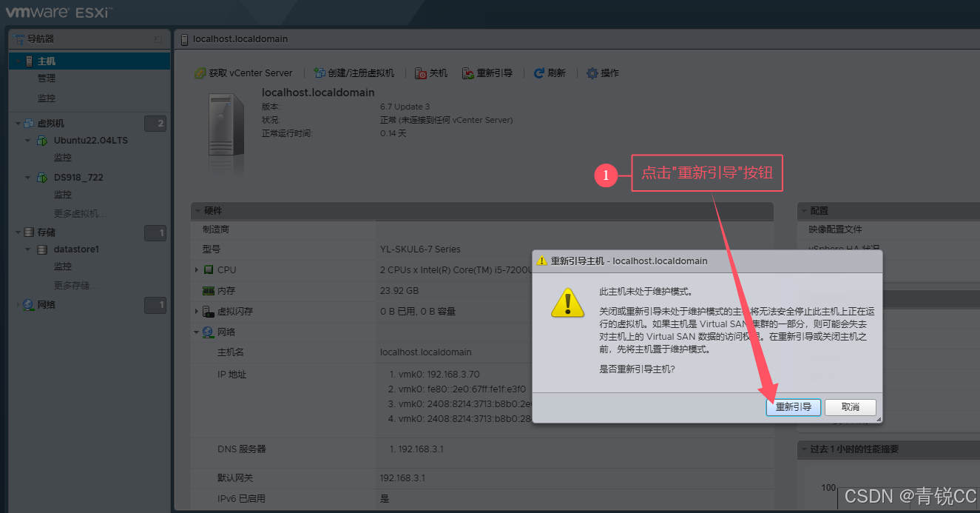Expand the 网络 tree node arrow
The width and height of the screenshot is (980, 513).
(x=18, y=305)
